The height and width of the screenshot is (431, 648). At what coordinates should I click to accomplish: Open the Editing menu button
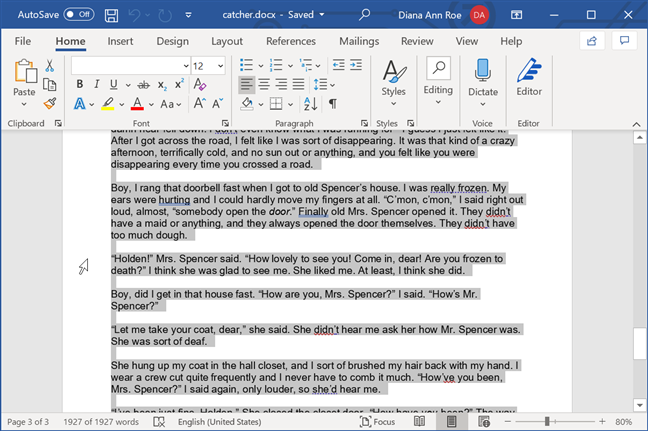[x=438, y=81]
